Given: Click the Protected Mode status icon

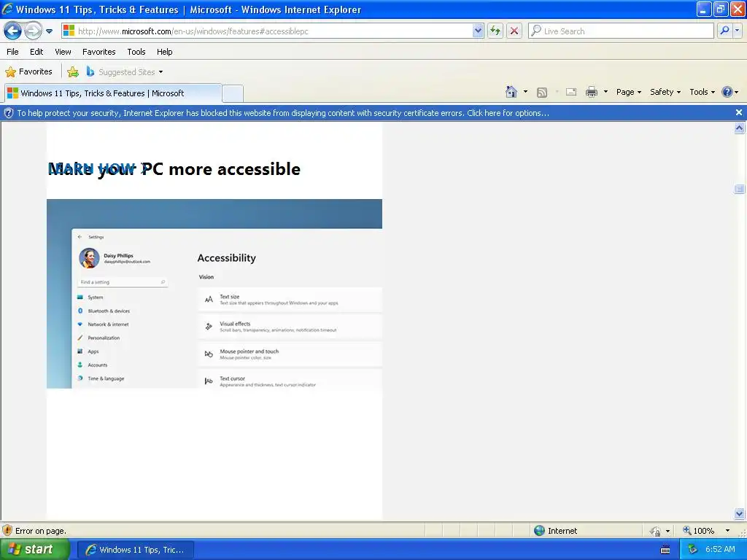Looking at the screenshot, I should click(656, 531).
